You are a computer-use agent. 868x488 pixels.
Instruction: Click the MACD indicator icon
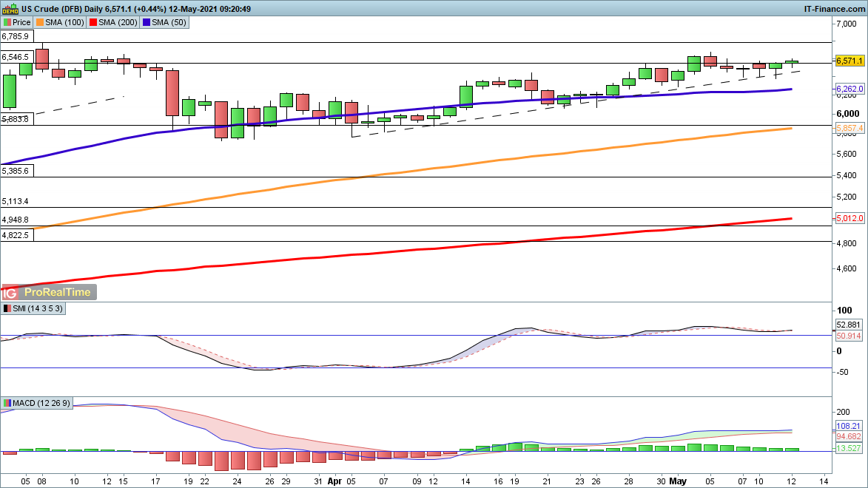click(x=7, y=404)
